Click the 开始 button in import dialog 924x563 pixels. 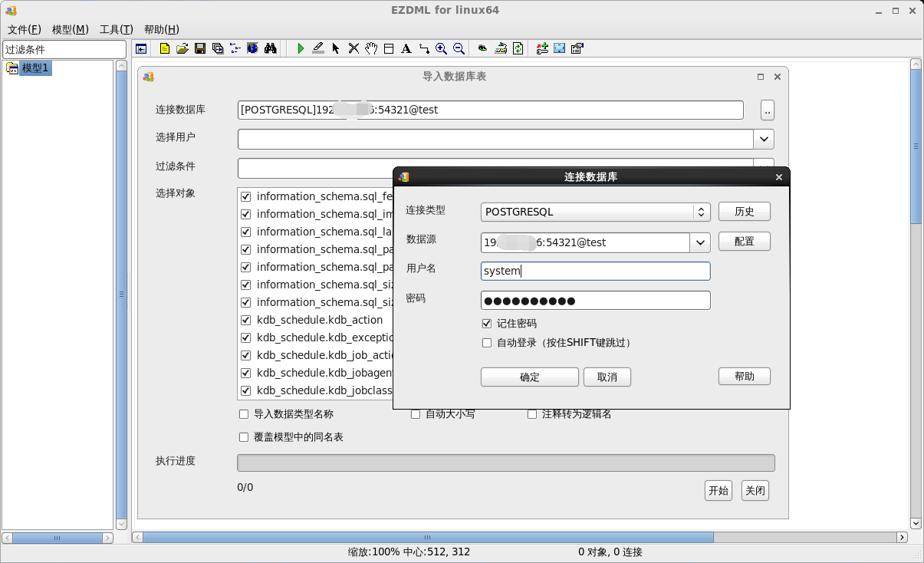(718, 491)
